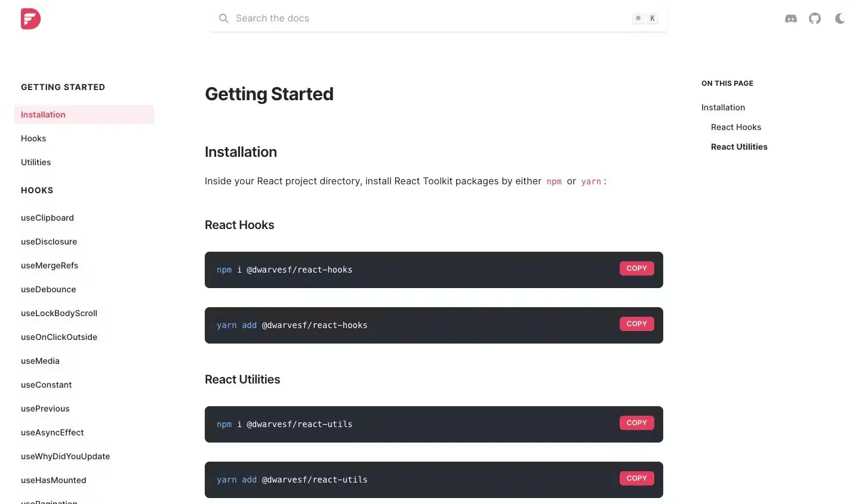Click the Installation link under On This Page

pos(723,107)
